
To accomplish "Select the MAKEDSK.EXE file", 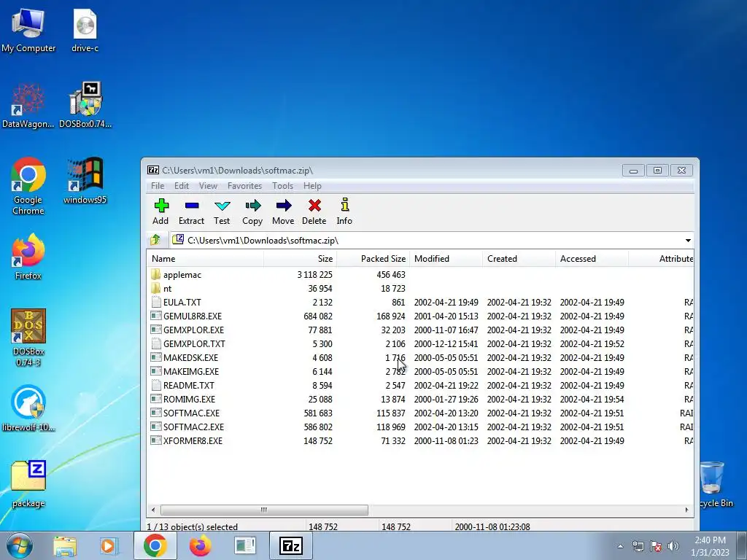I will pyautogui.click(x=190, y=357).
